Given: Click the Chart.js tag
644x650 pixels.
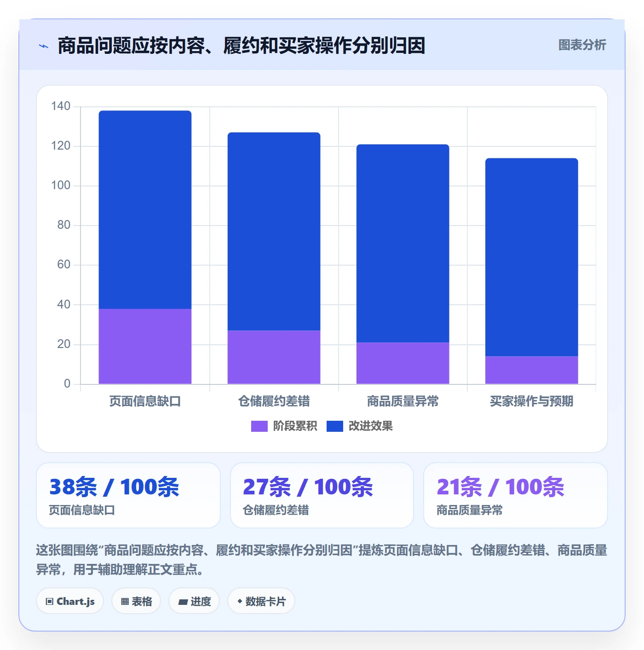Looking at the screenshot, I should [70, 601].
